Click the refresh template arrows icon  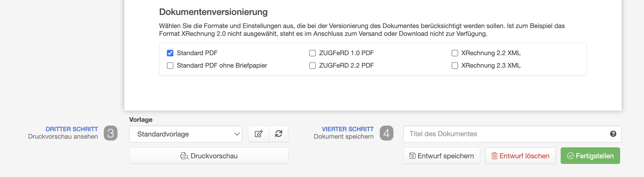[278, 134]
